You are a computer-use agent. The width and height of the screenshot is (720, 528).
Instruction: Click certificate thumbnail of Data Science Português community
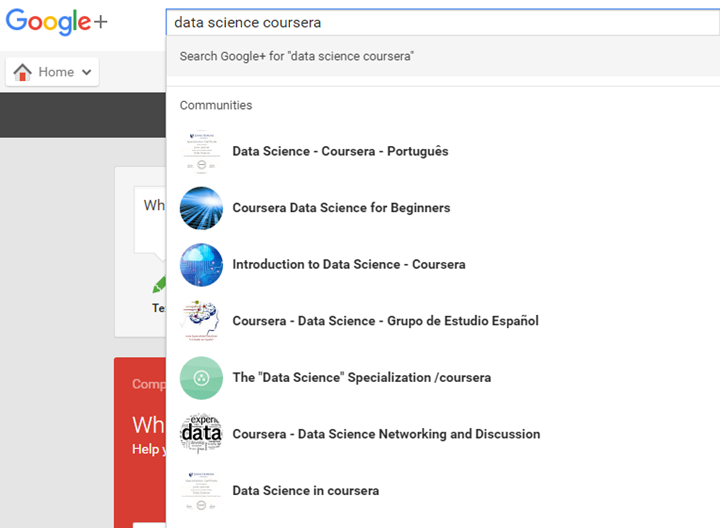tap(201, 152)
